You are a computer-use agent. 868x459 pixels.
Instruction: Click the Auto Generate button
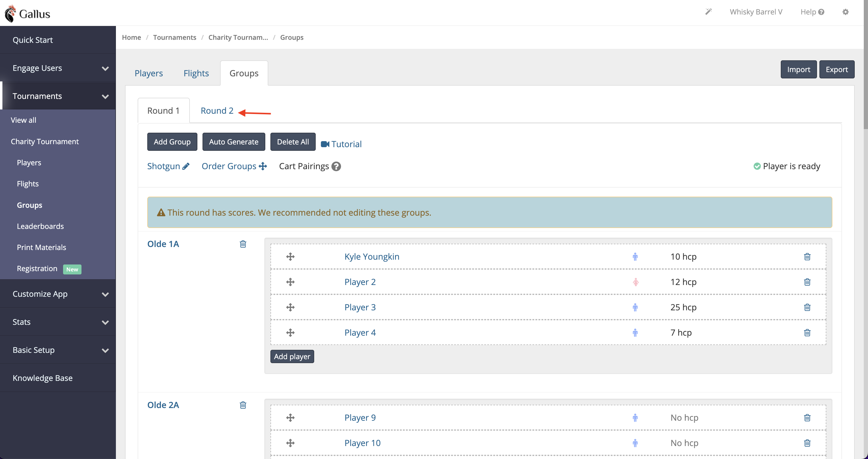click(234, 142)
